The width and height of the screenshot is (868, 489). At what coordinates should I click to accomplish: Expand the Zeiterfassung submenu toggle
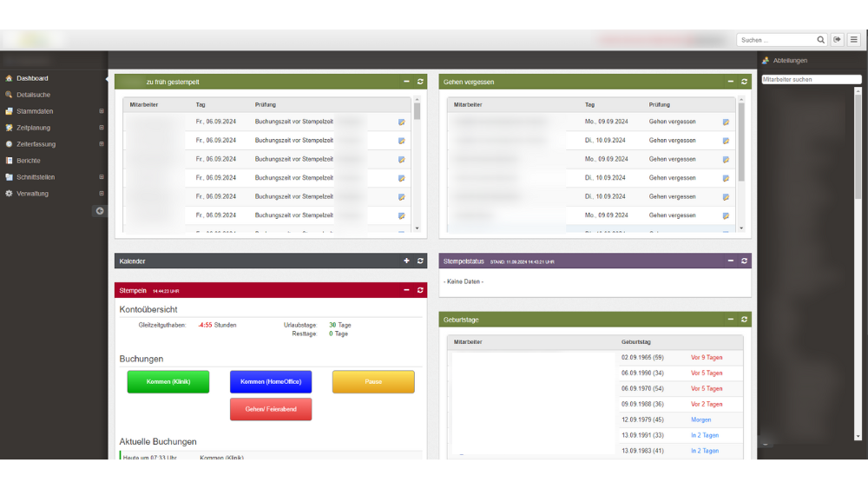point(102,144)
